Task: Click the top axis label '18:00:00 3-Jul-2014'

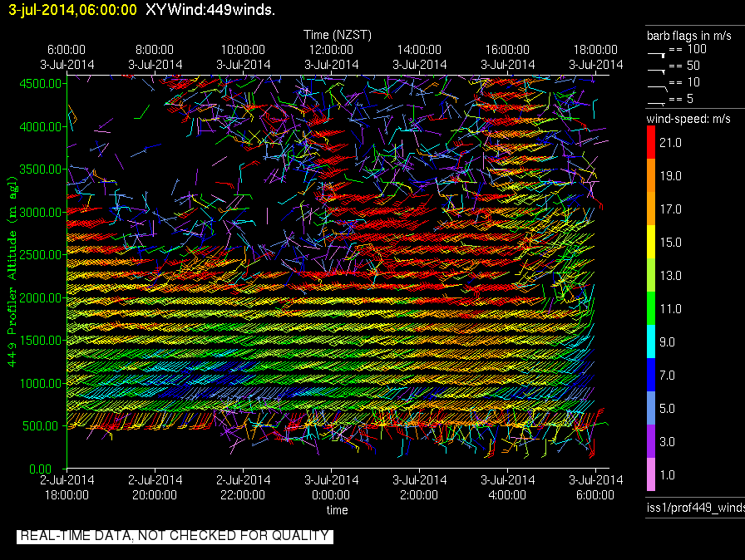Action: pos(595,57)
